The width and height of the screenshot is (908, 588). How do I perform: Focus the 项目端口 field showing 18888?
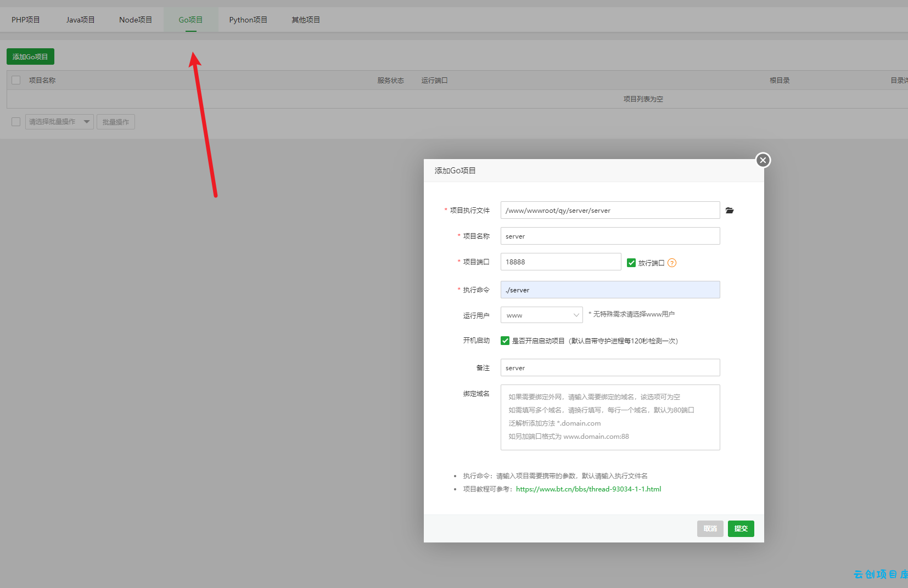pyautogui.click(x=561, y=262)
